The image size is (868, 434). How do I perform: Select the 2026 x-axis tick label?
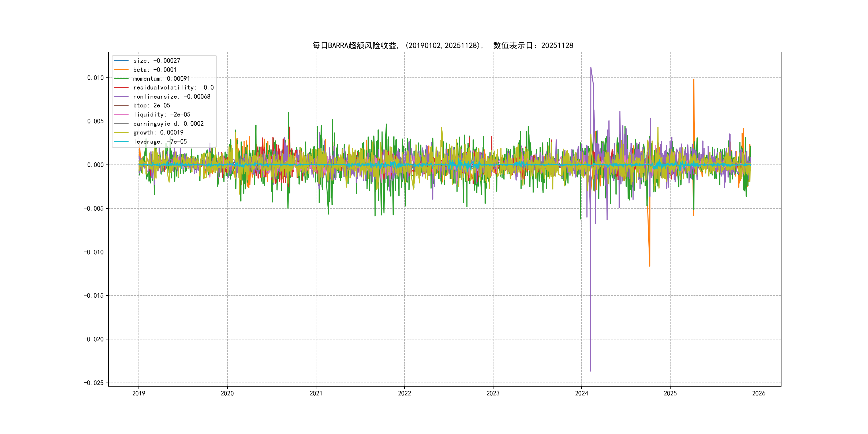758,393
